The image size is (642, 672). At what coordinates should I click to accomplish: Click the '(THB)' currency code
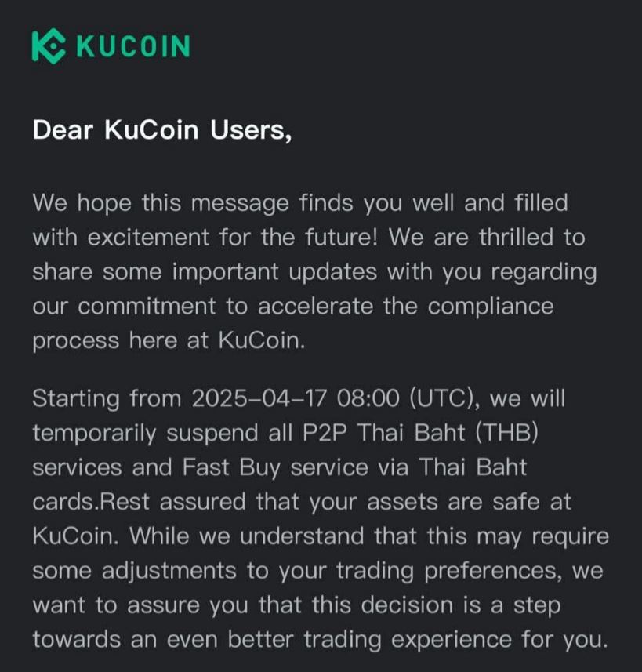pos(506,433)
